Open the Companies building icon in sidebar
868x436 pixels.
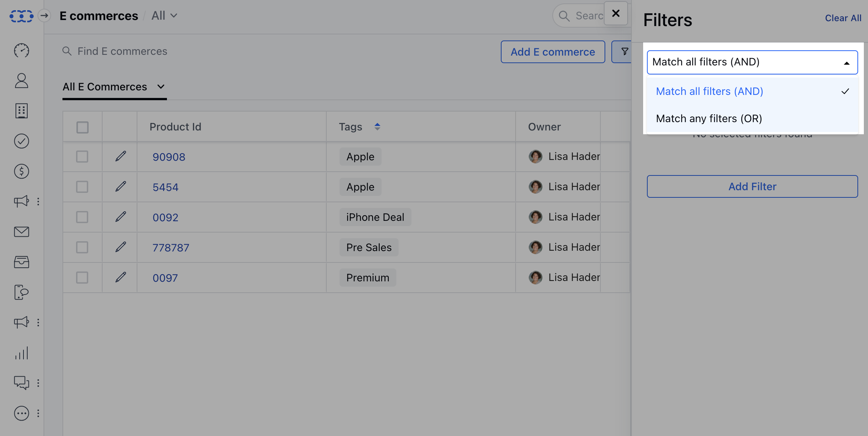(x=22, y=111)
